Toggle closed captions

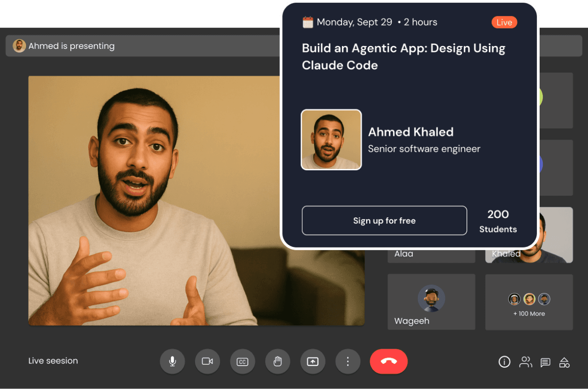pos(242,362)
